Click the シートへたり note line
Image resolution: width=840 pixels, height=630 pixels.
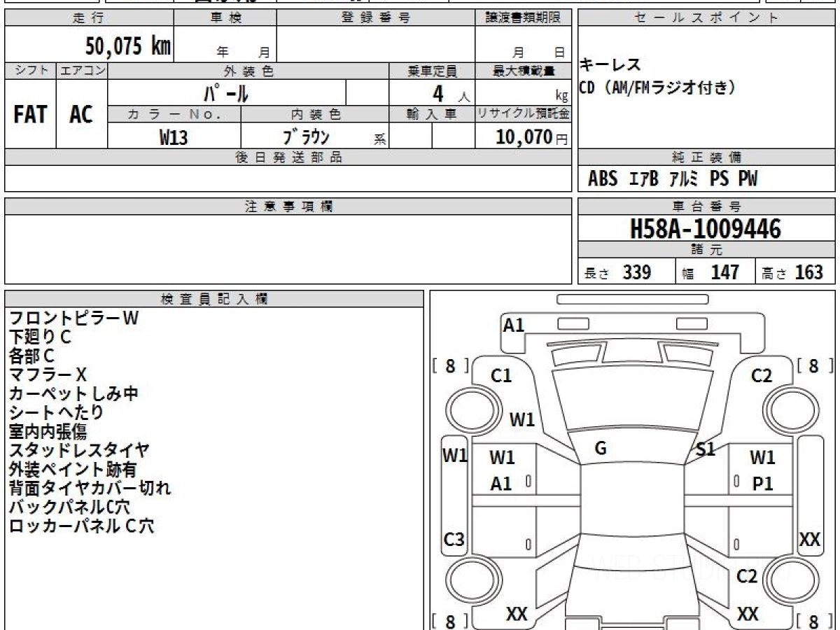(x=57, y=413)
